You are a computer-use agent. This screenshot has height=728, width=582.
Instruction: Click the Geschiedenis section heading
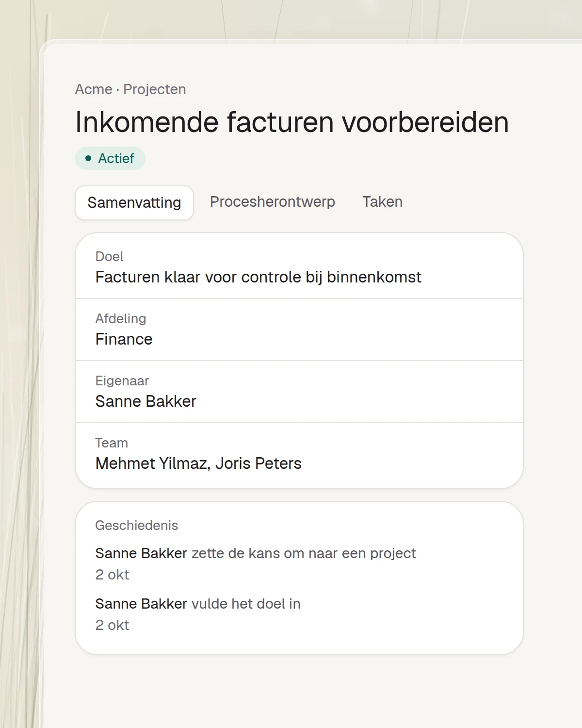coord(137,526)
